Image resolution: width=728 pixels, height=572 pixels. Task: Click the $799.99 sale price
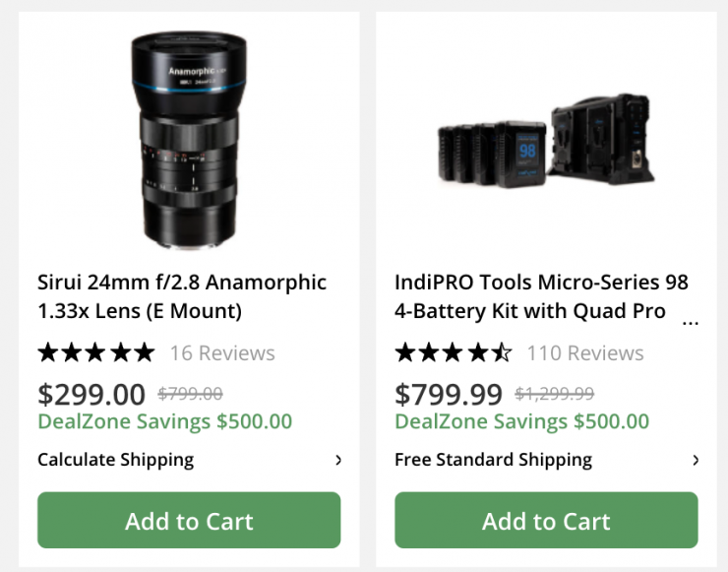tap(449, 394)
